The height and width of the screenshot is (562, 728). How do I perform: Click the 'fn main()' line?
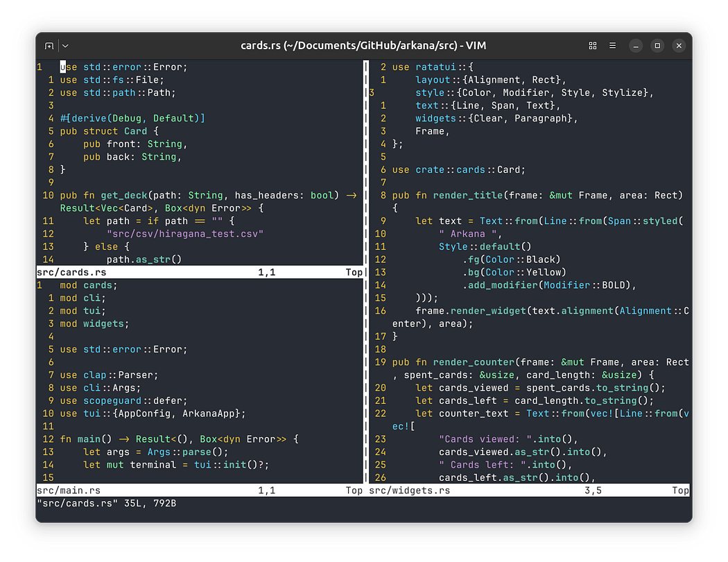pos(179,439)
